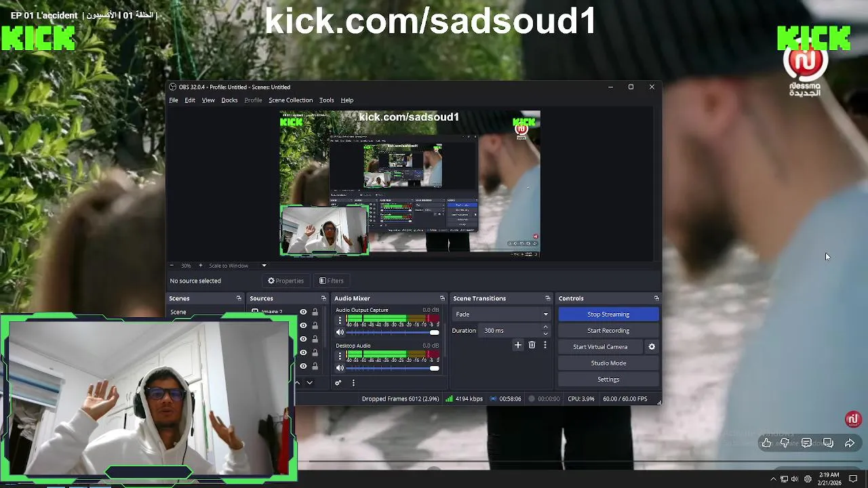
Task: Open the Docks menu
Action: click(229, 100)
